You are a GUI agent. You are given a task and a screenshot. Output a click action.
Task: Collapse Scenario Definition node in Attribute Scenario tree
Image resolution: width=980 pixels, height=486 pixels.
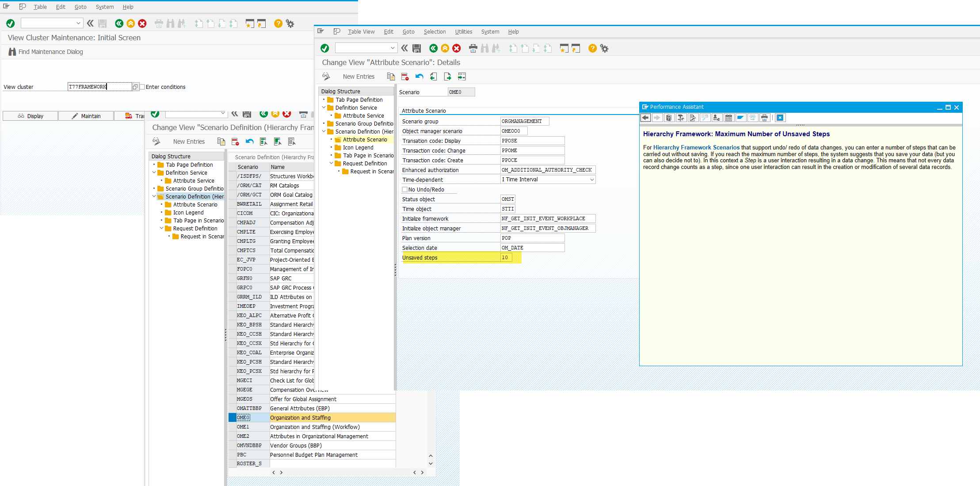point(324,131)
